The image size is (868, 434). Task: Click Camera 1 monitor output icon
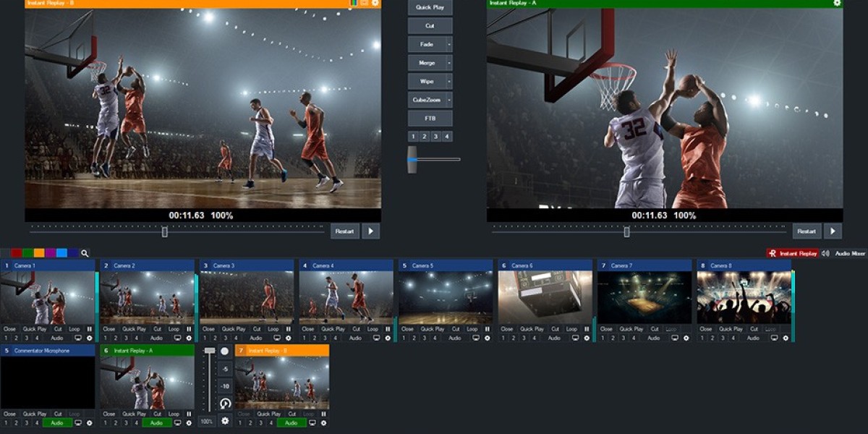coord(78,338)
